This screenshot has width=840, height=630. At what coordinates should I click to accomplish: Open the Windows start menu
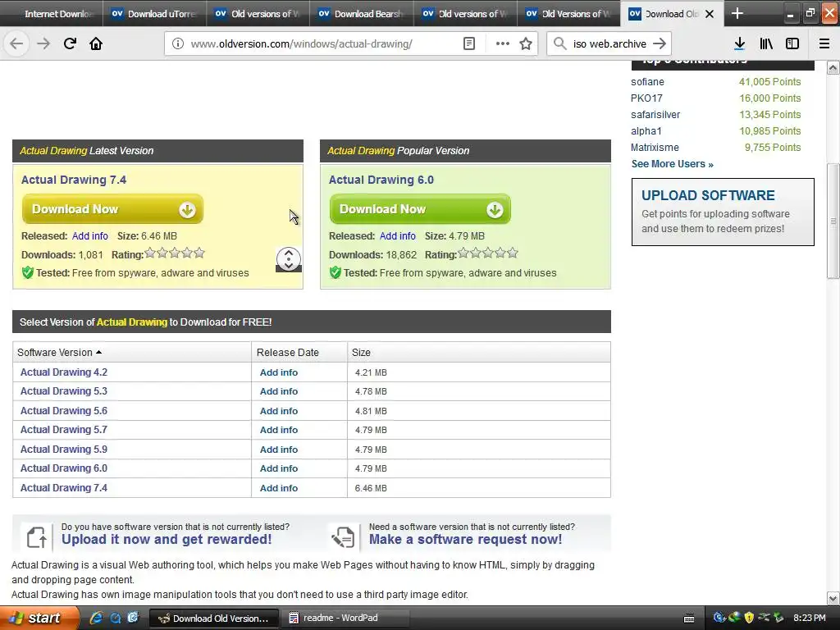[x=39, y=618]
